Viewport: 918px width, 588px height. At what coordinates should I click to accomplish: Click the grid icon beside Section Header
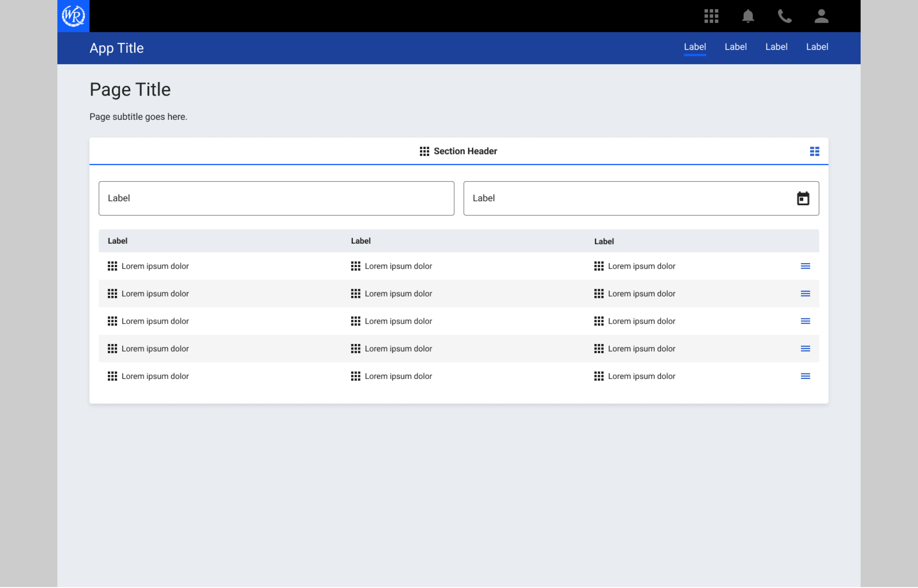click(x=424, y=151)
